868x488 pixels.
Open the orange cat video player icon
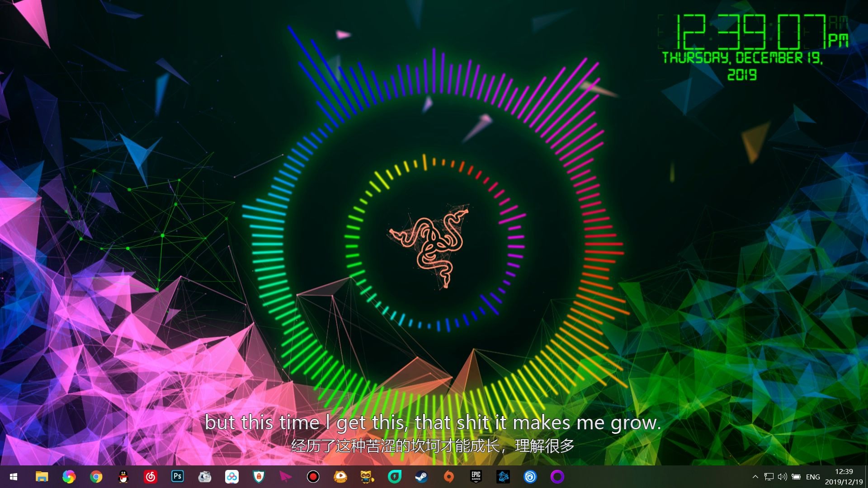pyautogui.click(x=340, y=477)
